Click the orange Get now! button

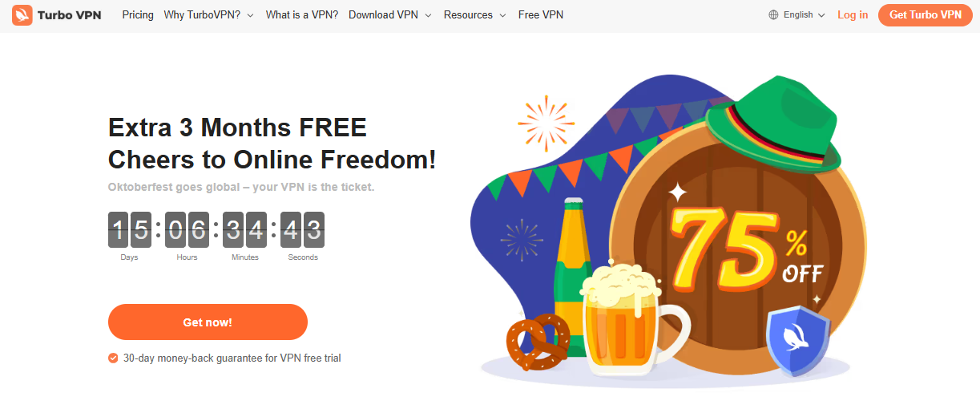coord(208,322)
